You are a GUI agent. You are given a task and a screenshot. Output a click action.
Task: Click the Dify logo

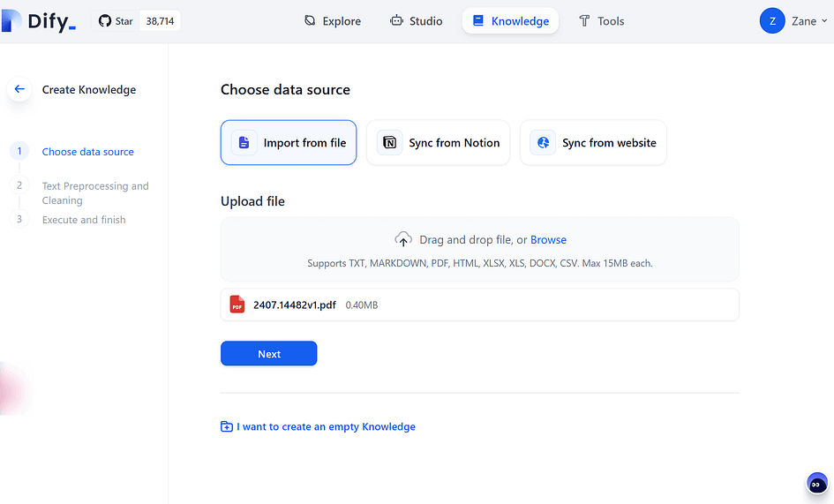39,21
